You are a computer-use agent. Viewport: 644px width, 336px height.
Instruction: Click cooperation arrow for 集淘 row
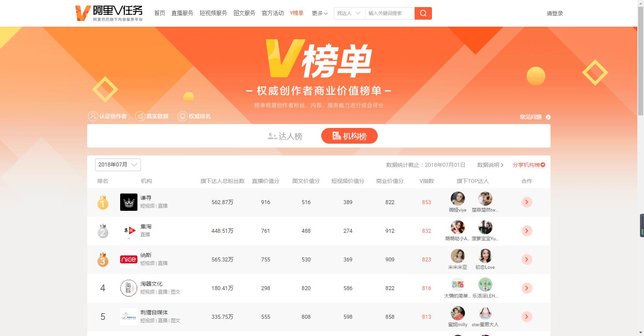(527, 231)
